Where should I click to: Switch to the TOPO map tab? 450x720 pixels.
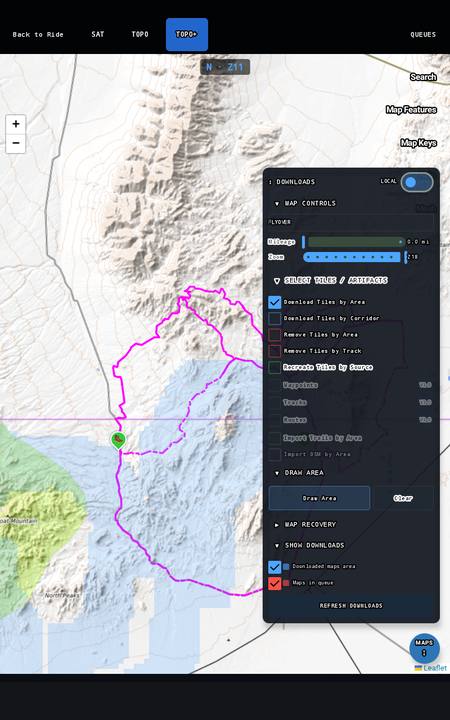pos(140,34)
